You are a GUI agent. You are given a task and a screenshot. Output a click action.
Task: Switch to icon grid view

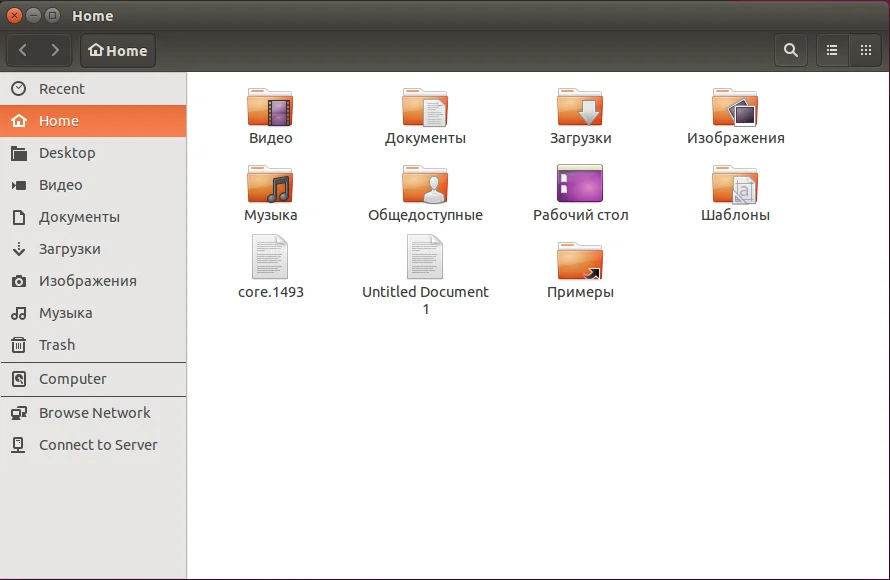point(866,51)
